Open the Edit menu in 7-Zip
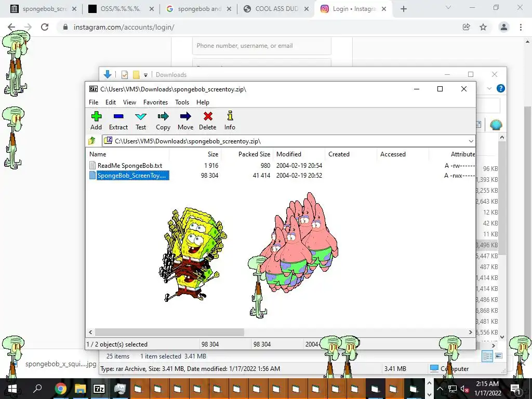 pyautogui.click(x=111, y=102)
